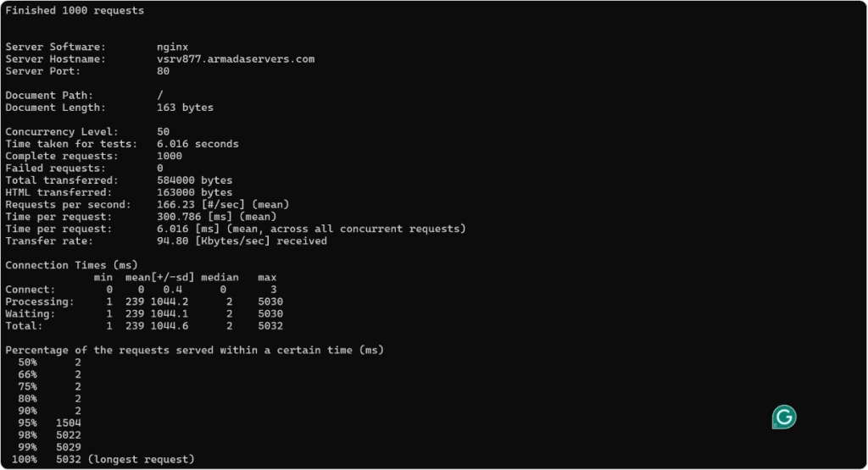Click the Server Port value 80
The width and height of the screenshot is (868, 470).
coord(164,71)
